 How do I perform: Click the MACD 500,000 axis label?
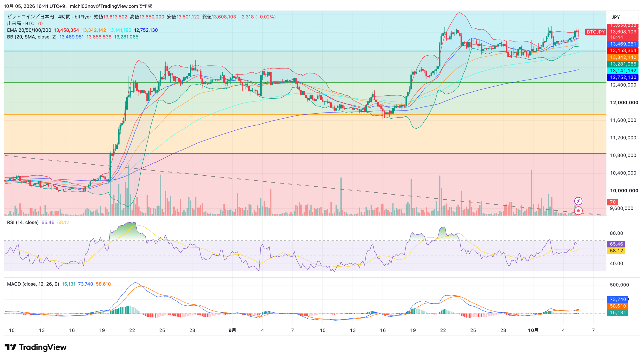tap(619, 285)
